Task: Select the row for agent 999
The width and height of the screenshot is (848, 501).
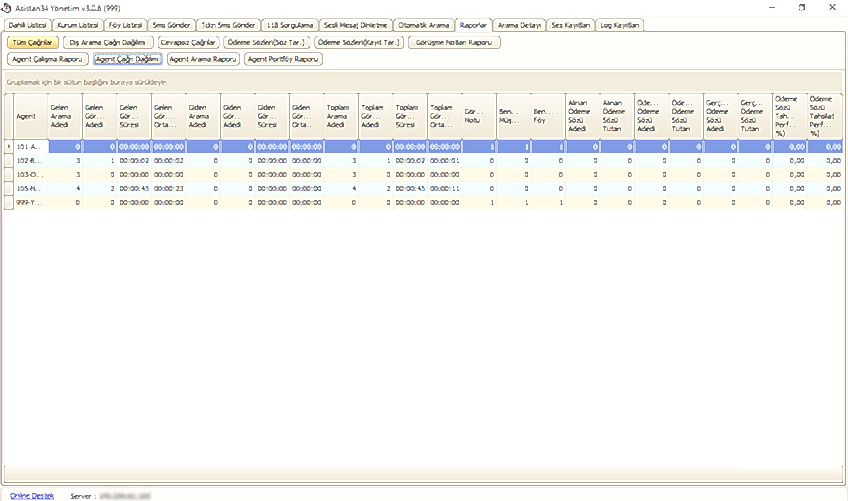Action: coord(30,202)
